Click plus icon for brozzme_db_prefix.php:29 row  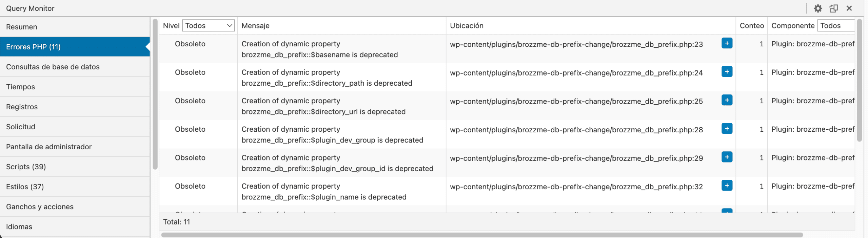727,157
